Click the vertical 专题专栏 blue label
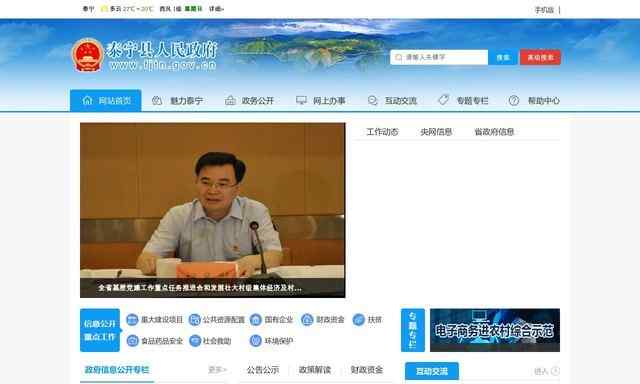The width and height of the screenshot is (640, 384). [413, 330]
